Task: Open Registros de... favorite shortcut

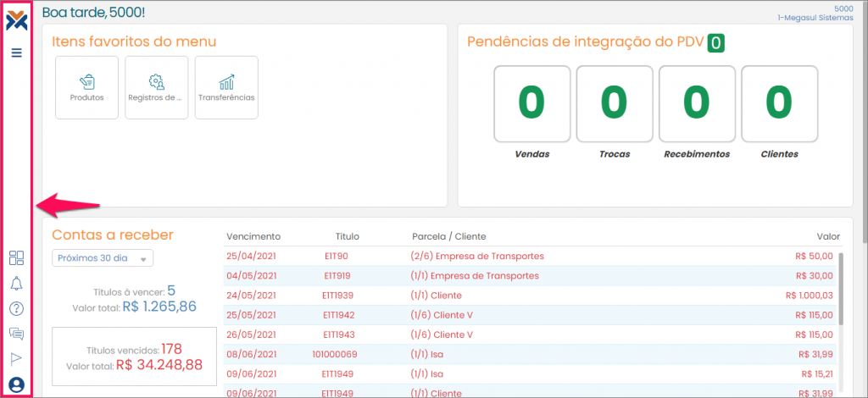Action: tap(156, 87)
